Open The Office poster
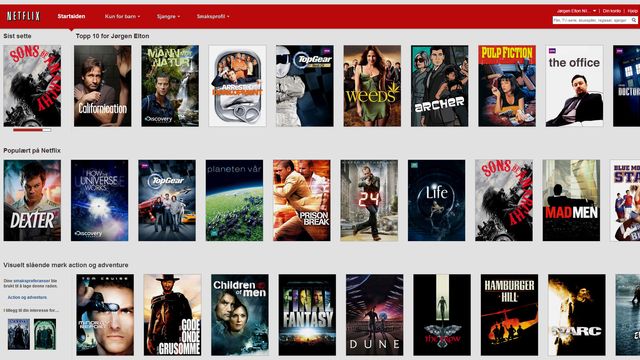Viewport: 640px width, 360px height. point(574,86)
